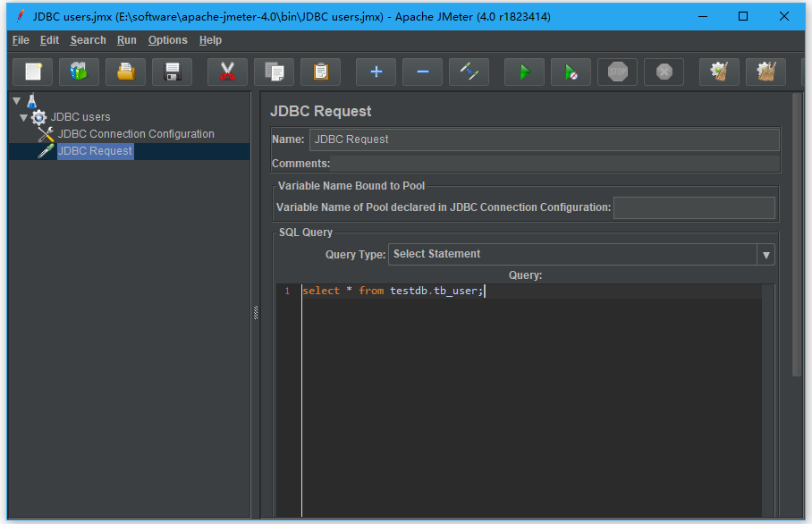
Task: Open the Run menu
Action: (126, 40)
